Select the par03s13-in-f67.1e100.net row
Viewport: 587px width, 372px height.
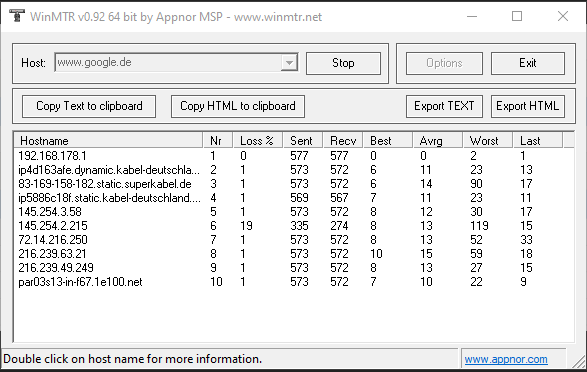pos(294,282)
